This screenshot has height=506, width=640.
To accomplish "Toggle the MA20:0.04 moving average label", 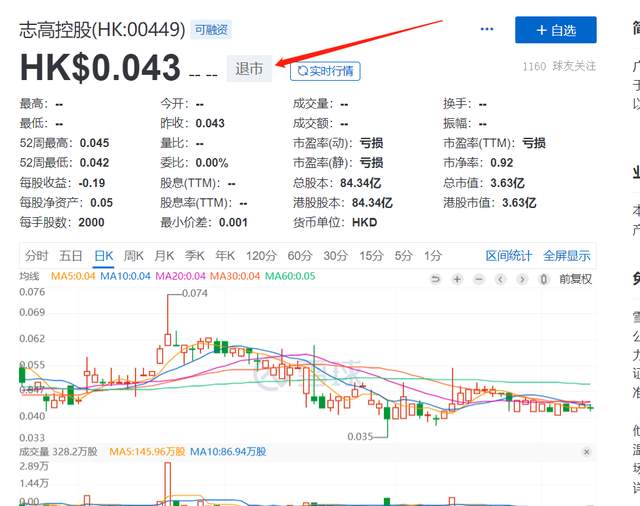I will (180, 276).
